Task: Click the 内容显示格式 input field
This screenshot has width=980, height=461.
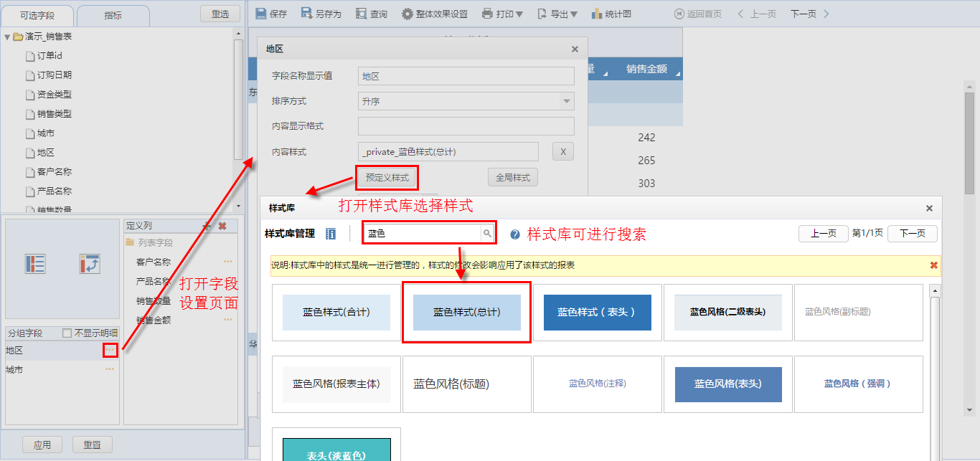Action: 466,126
